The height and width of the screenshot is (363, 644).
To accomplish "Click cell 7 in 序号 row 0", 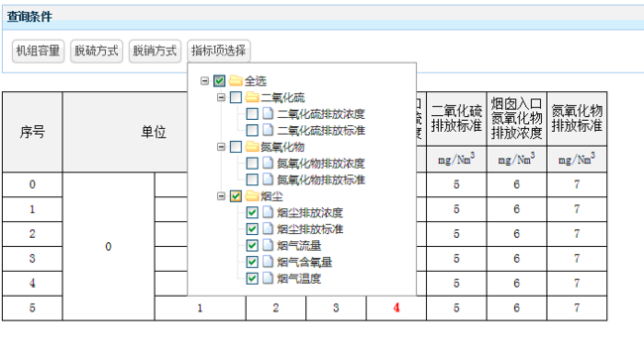I will [x=577, y=184].
